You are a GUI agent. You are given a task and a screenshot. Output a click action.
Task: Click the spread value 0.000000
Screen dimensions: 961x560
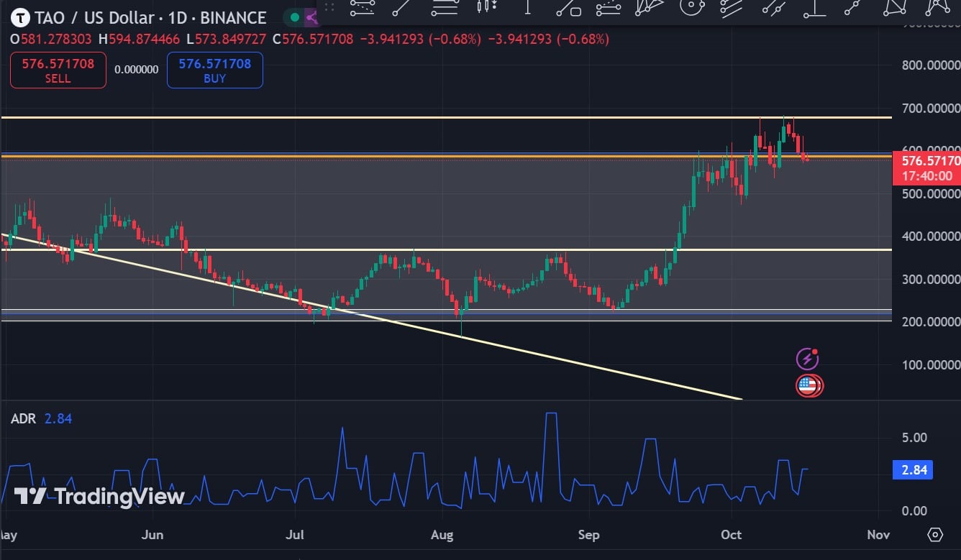pyautogui.click(x=137, y=70)
